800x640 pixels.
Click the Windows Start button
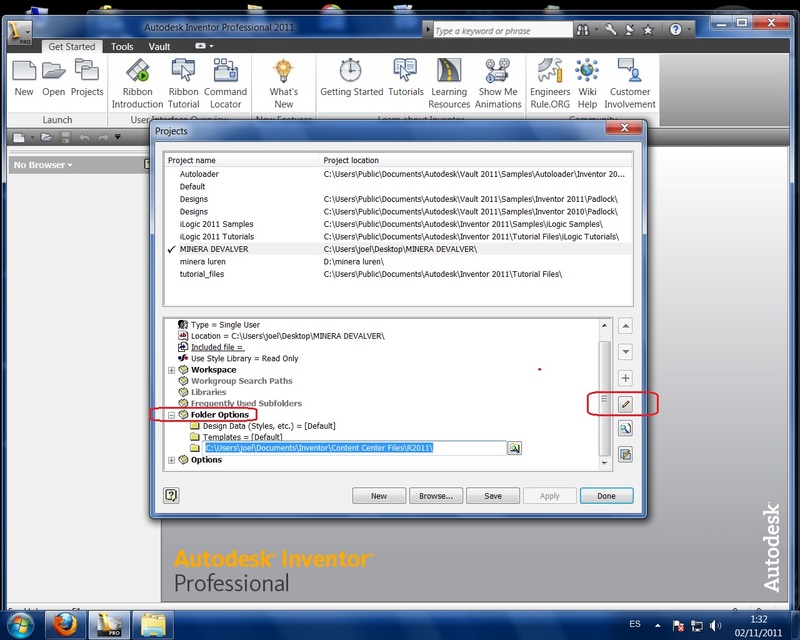click(20, 625)
